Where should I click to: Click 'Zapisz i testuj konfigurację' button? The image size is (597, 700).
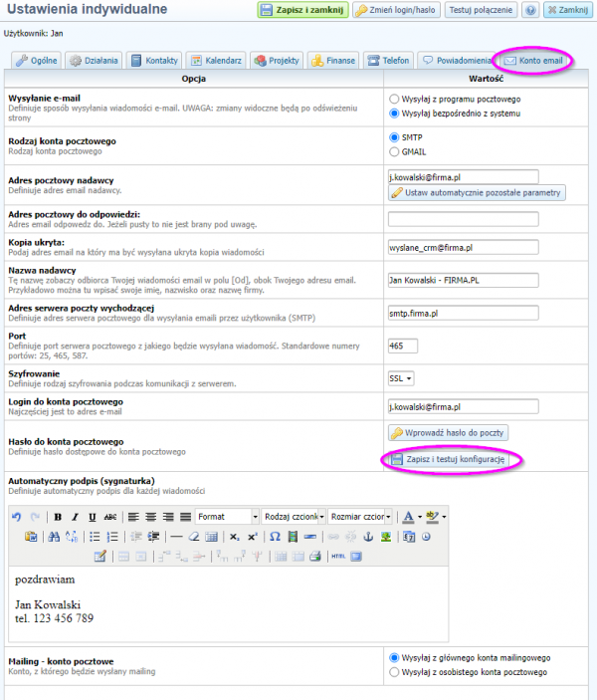coord(451,460)
